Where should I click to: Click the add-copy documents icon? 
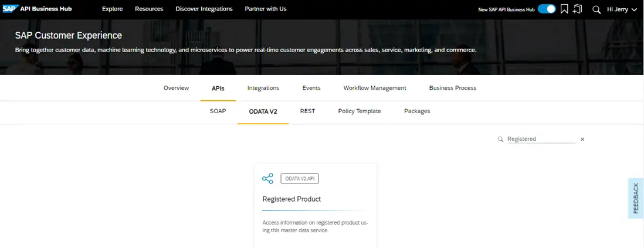tap(578, 9)
